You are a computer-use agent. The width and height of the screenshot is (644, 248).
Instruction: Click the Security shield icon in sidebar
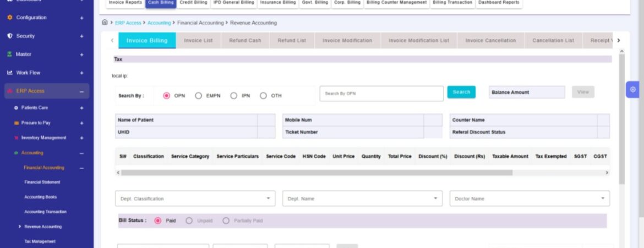tap(10, 36)
